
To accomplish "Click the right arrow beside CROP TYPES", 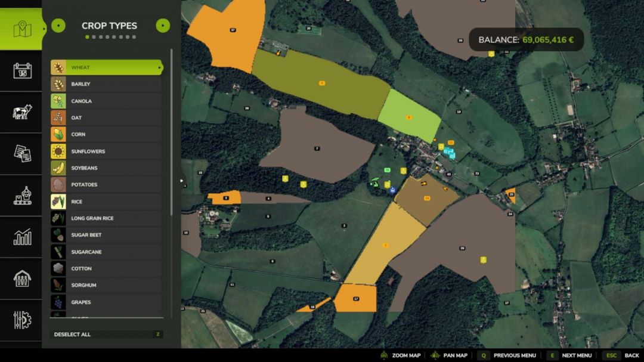I will tap(163, 26).
